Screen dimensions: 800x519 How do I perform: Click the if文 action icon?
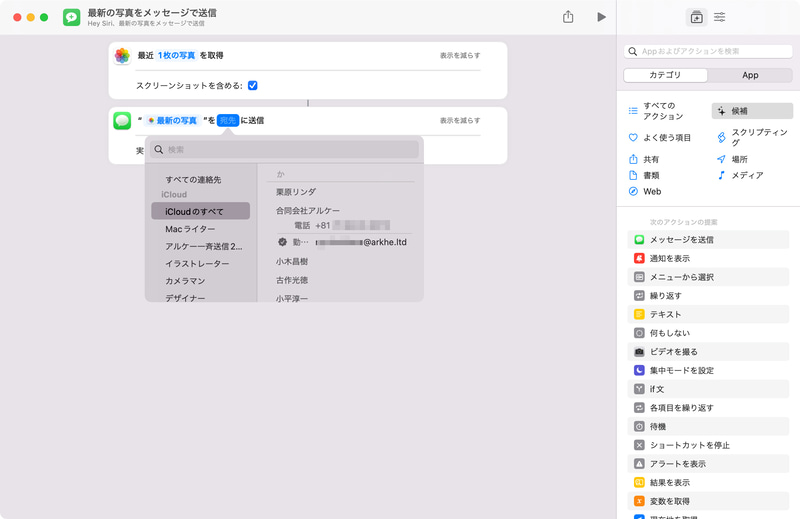tap(639, 389)
